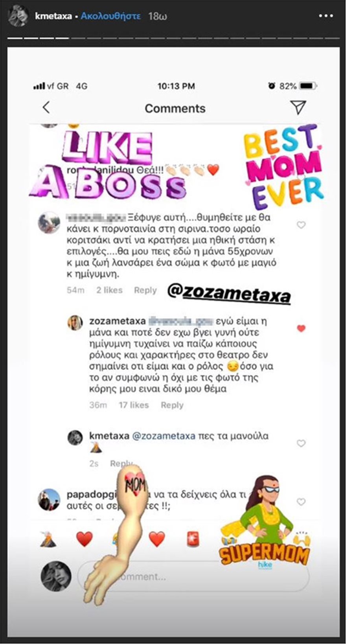Insert the volcano emoji from quick row

point(48,539)
